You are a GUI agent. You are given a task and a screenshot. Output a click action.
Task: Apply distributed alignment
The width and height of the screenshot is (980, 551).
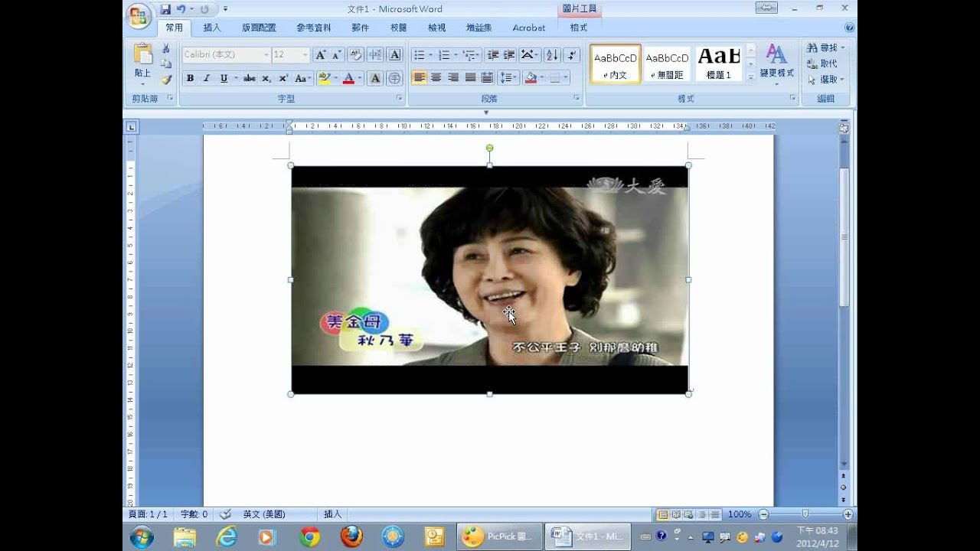(487, 78)
